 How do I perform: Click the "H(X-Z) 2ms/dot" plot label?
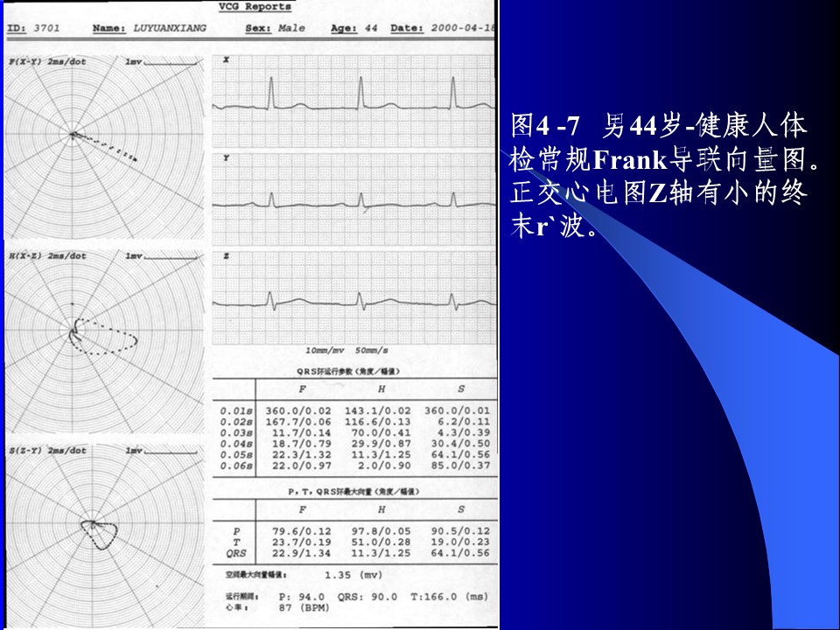(x=47, y=256)
